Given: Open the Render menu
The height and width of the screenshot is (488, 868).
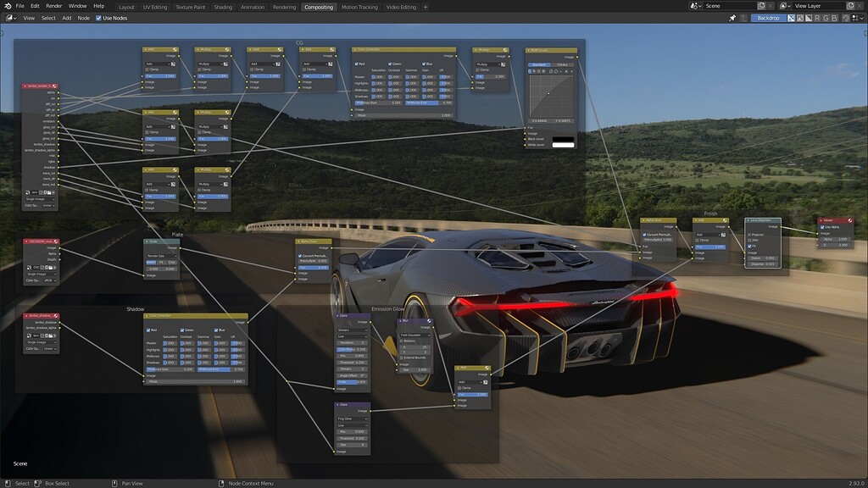Looking at the screenshot, I should [53, 6].
